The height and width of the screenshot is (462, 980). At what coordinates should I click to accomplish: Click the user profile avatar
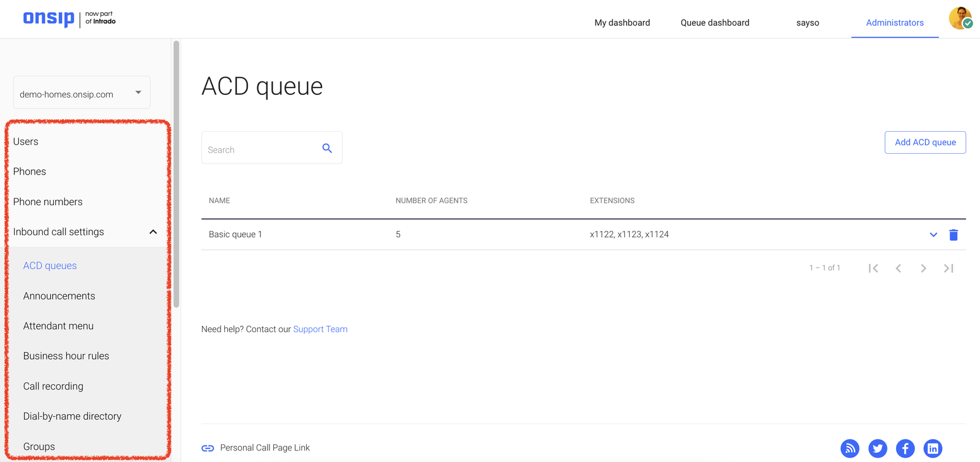click(960, 18)
